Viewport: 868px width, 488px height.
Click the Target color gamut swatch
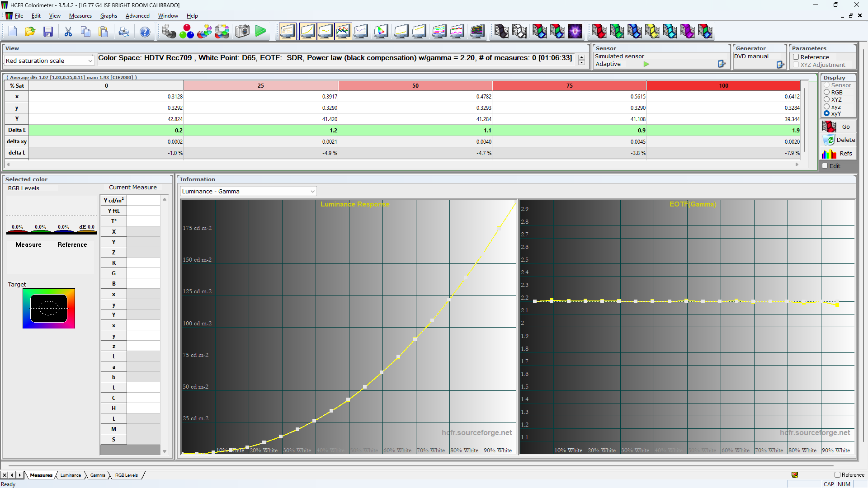tap(49, 309)
